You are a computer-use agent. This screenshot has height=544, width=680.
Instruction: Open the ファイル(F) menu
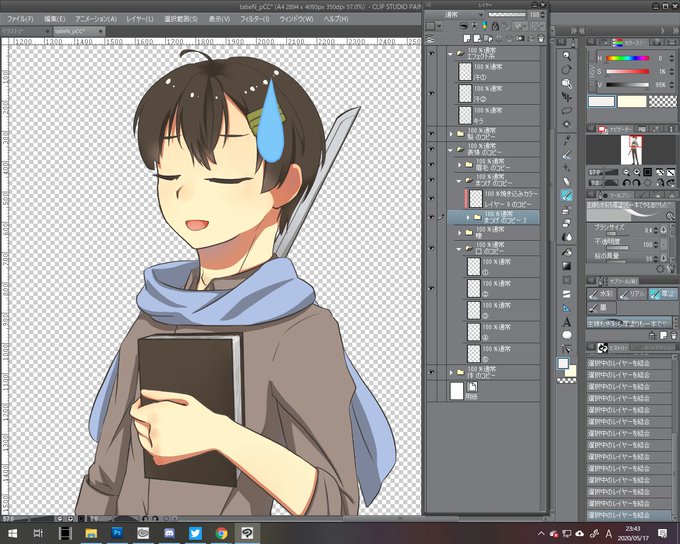click(20, 19)
